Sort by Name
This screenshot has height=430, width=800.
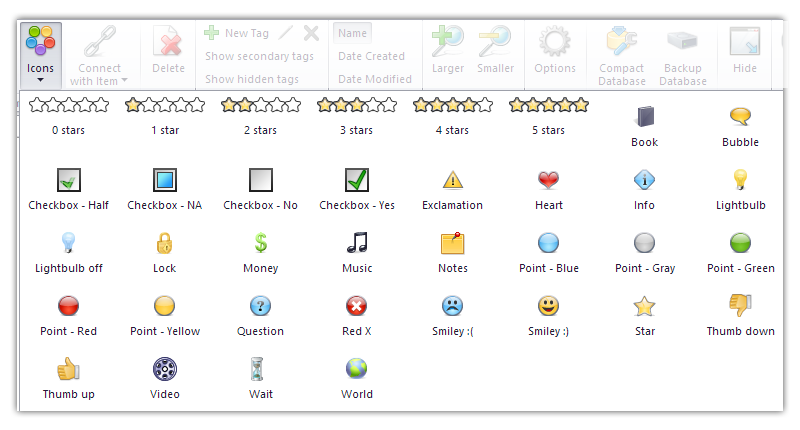(x=352, y=33)
